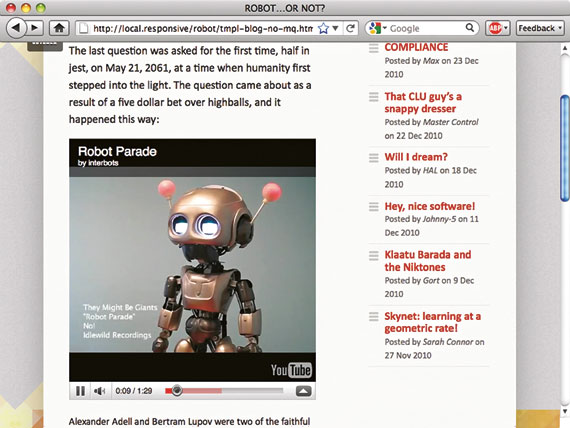The image size is (570, 428).
Task: Go forward with the browser forward arrow
Action: (x=35, y=28)
